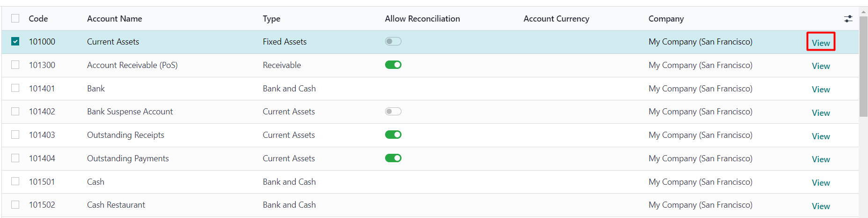Sort by the Account Name column header

pos(115,19)
